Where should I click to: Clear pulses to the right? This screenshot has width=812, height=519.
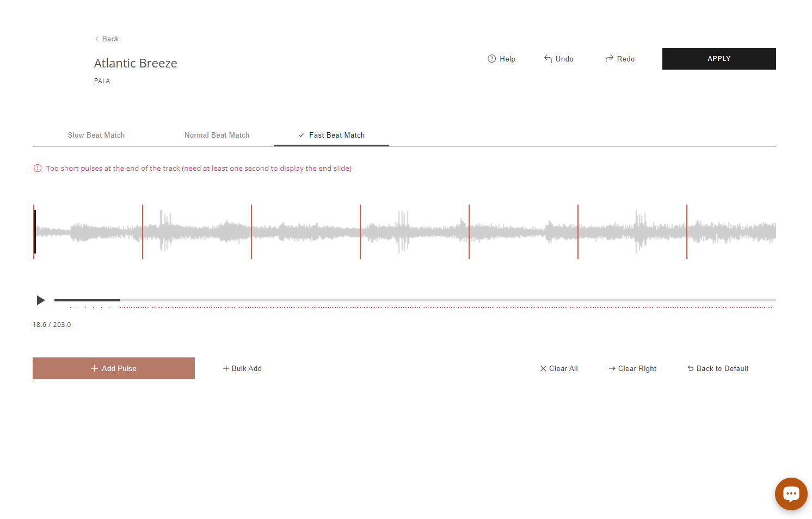coord(632,368)
